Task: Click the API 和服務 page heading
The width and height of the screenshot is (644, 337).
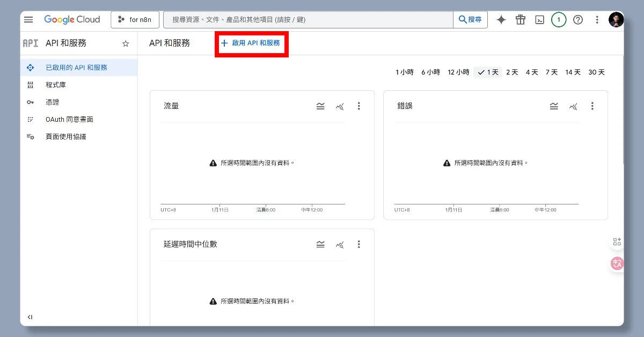Action: [x=170, y=43]
